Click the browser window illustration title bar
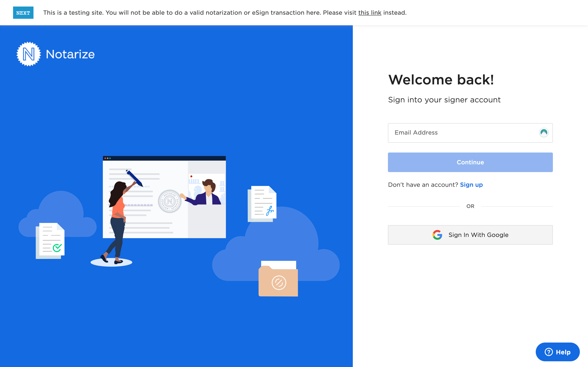Screen dimensions: 588x367 click(164, 158)
